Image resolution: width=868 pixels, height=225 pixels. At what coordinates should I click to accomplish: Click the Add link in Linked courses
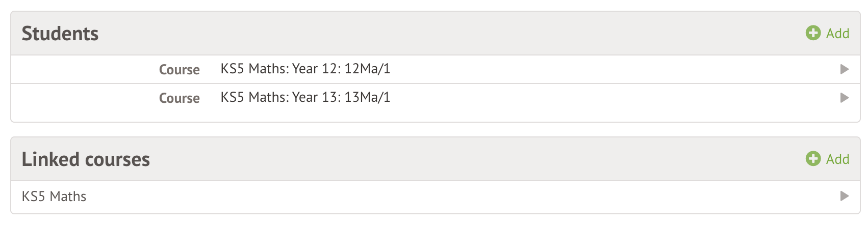(x=837, y=159)
